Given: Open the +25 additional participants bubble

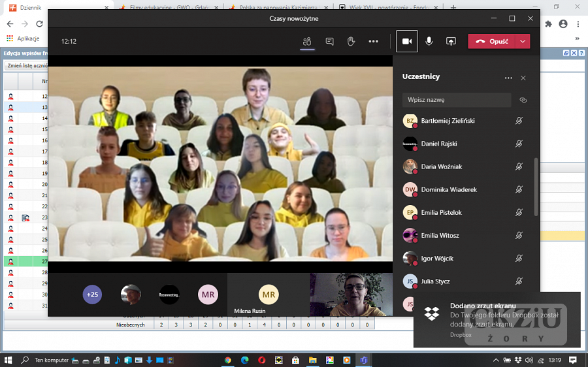Looking at the screenshot, I should 92,295.
